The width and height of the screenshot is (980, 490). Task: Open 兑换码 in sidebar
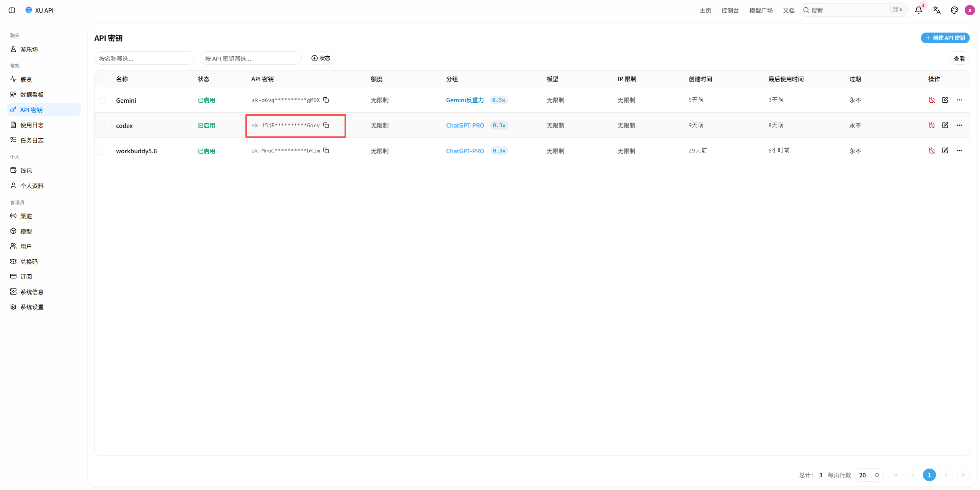tap(44, 262)
